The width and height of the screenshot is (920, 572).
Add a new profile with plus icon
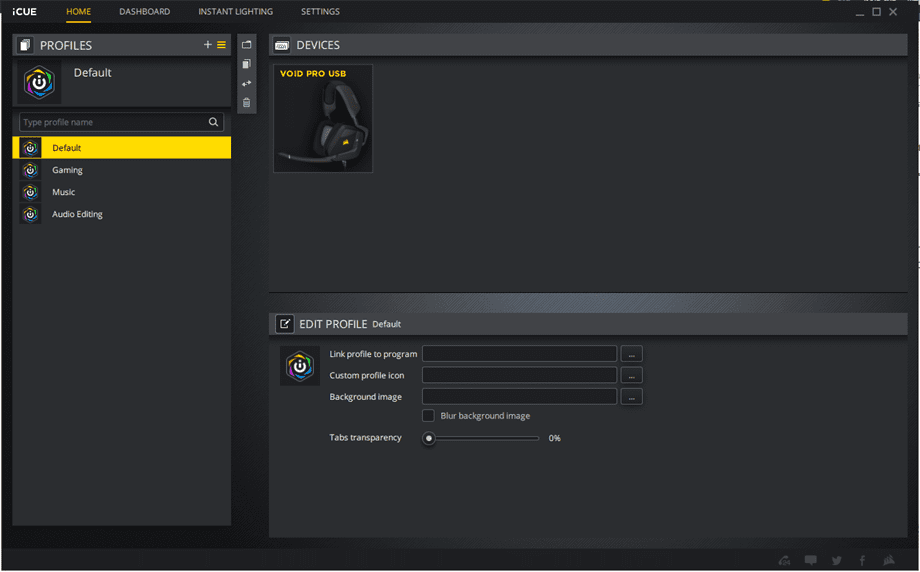[x=207, y=45]
